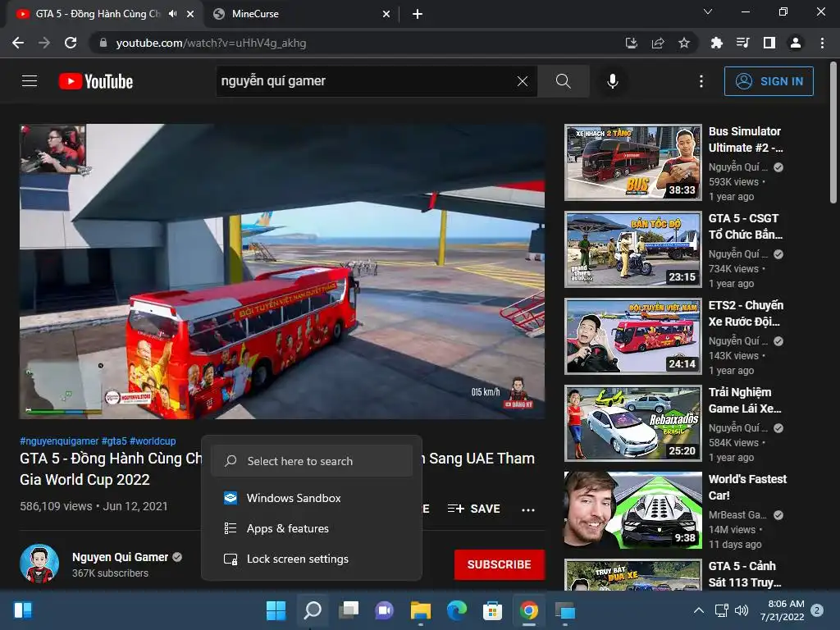Screen dimensions: 840x630
Task: Open taskbar volume control icon
Action: coord(742,610)
